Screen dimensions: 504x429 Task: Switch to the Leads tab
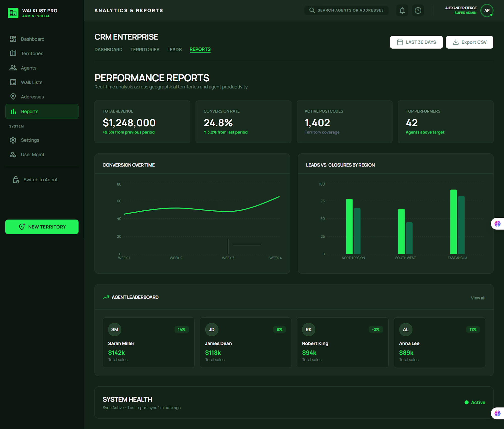point(174,50)
